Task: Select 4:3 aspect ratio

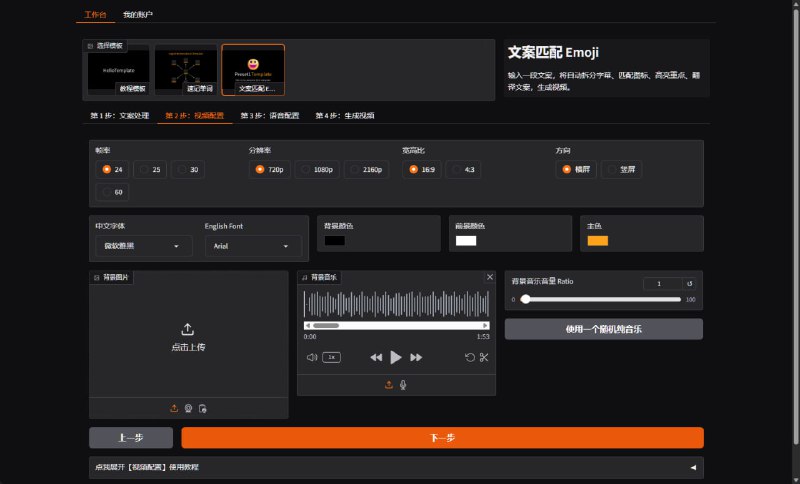Action: coord(463,169)
